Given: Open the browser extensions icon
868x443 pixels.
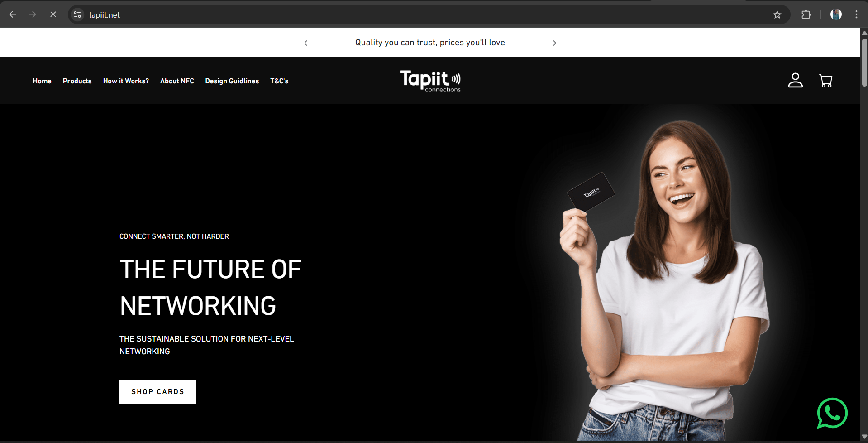Looking at the screenshot, I should [806, 14].
